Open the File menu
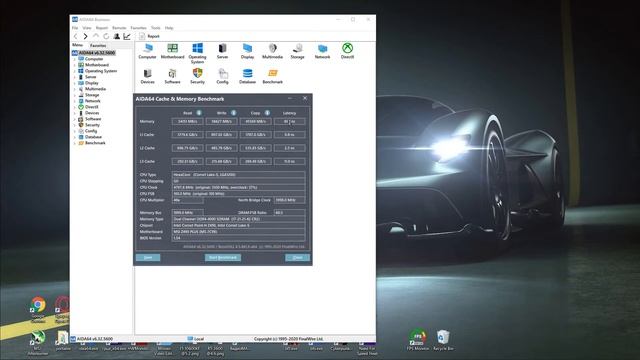640x360 pixels. pos(75,28)
